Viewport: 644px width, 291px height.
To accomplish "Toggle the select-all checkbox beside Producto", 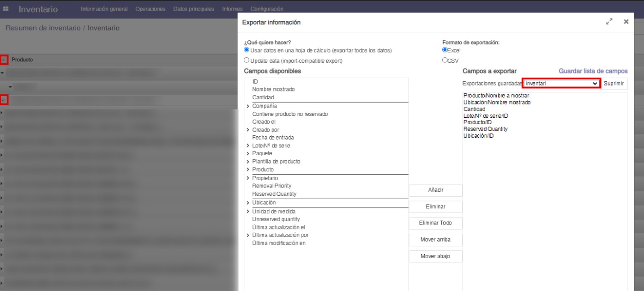I will (4, 60).
